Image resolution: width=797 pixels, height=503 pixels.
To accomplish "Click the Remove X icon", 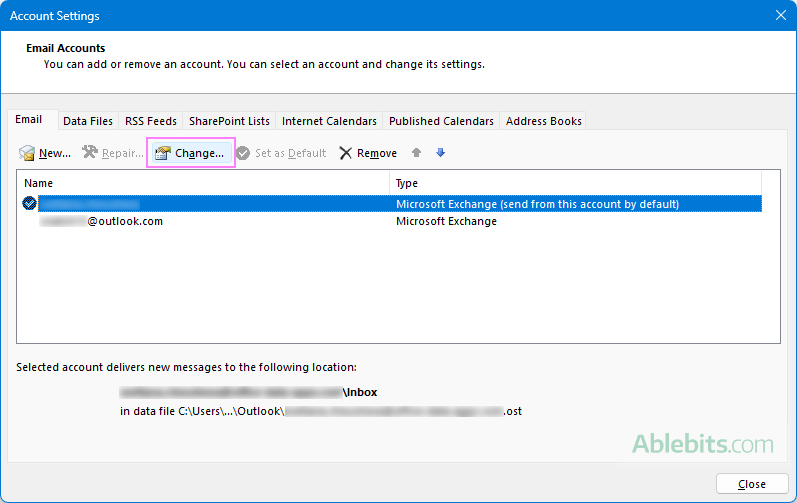I will click(346, 153).
